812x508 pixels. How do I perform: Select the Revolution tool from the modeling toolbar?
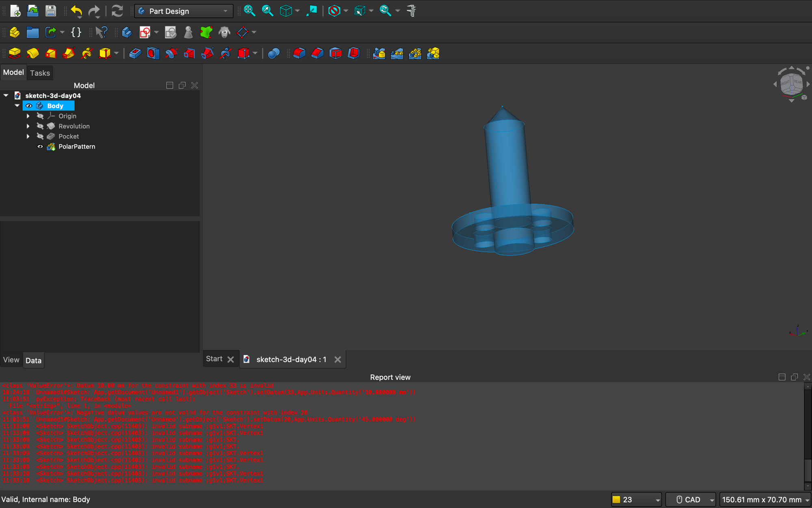[x=33, y=53]
